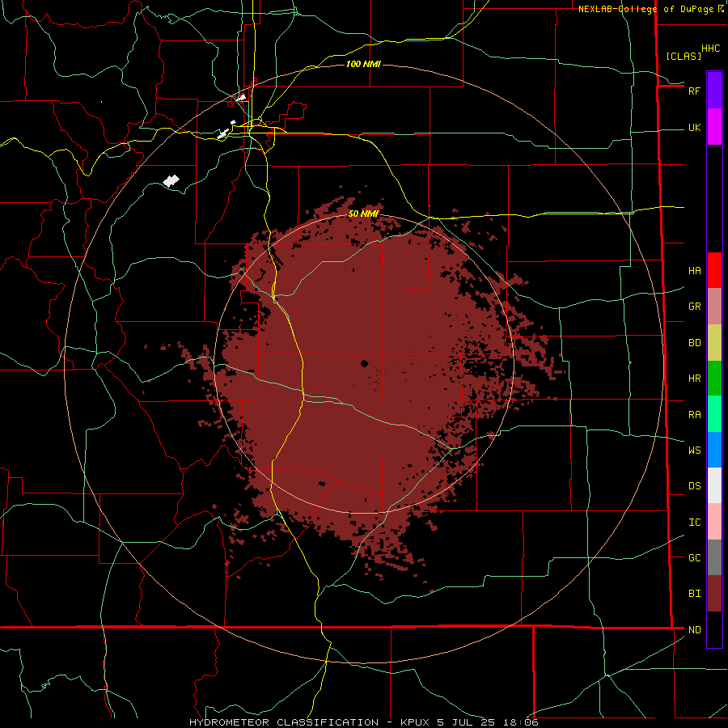The height and width of the screenshot is (728, 728).
Task: Select the 'GC' legend label
Action: point(694,558)
